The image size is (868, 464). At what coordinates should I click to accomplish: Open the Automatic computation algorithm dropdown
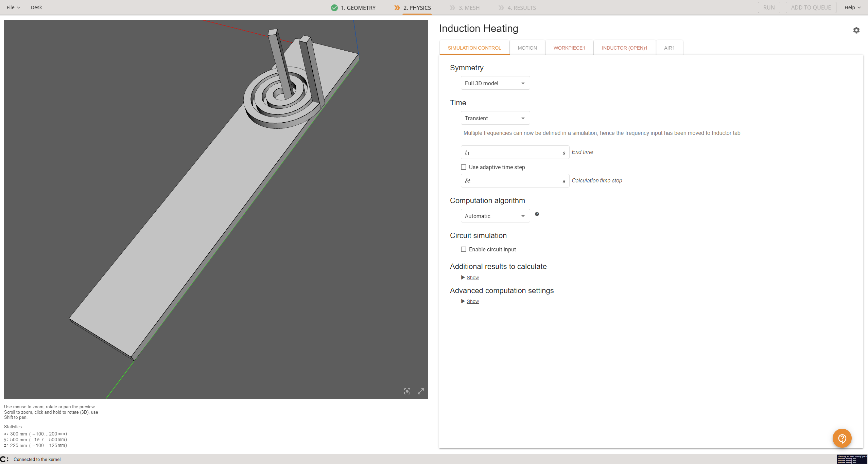pyautogui.click(x=495, y=216)
